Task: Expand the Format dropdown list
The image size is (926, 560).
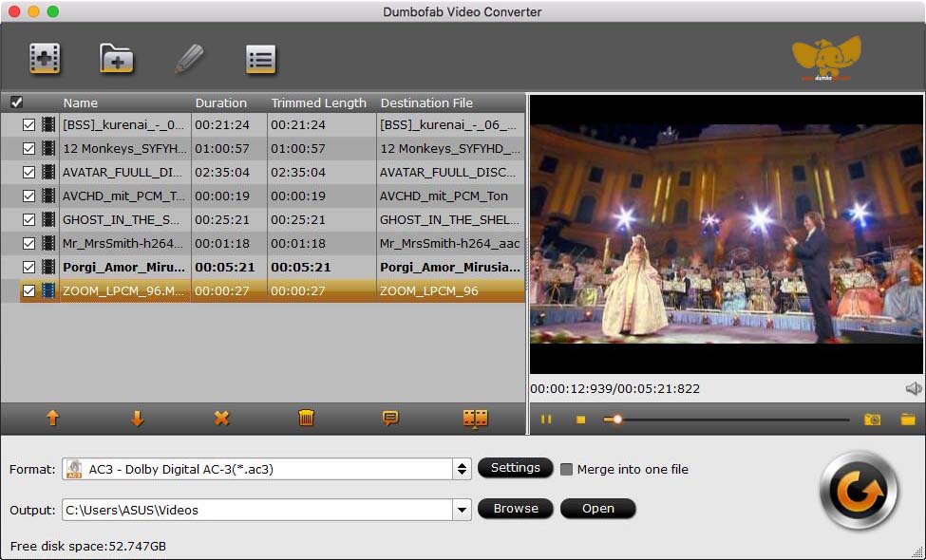Action: (463, 469)
